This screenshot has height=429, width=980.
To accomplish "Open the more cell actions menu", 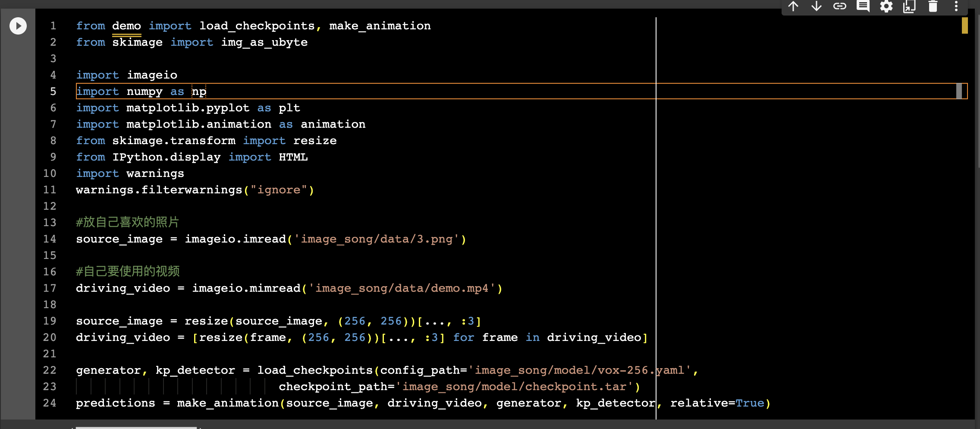I will pyautogui.click(x=956, y=6).
